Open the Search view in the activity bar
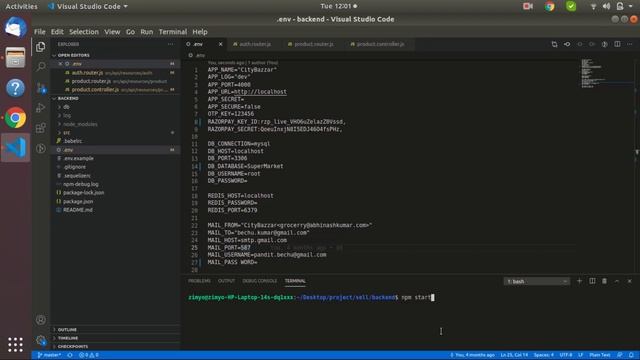Screen dimensions: 640x360 41,67
